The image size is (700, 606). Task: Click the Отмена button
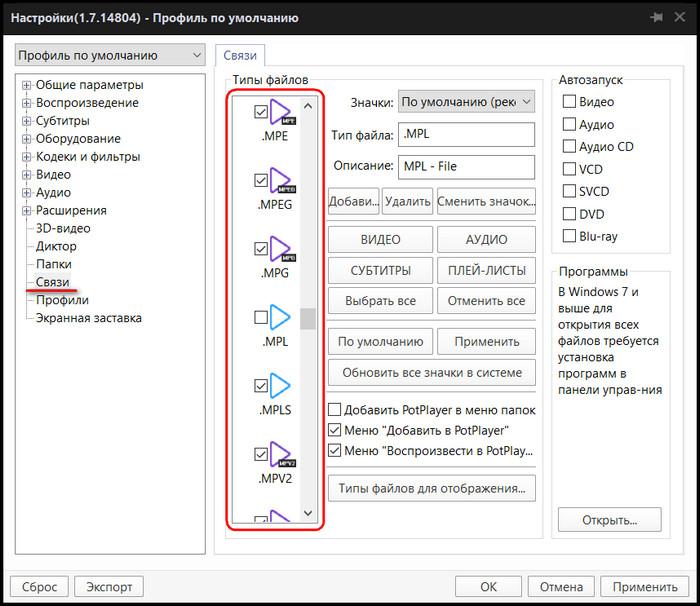coord(561,586)
